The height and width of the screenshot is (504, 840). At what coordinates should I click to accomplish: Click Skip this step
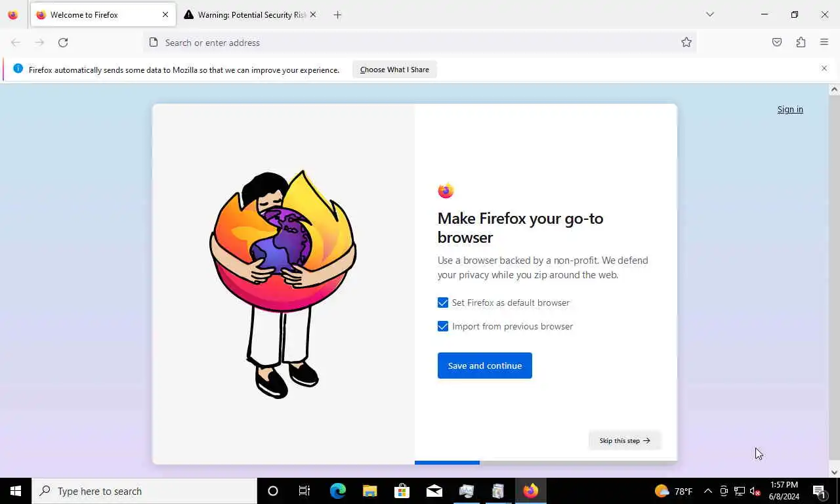[625, 440]
